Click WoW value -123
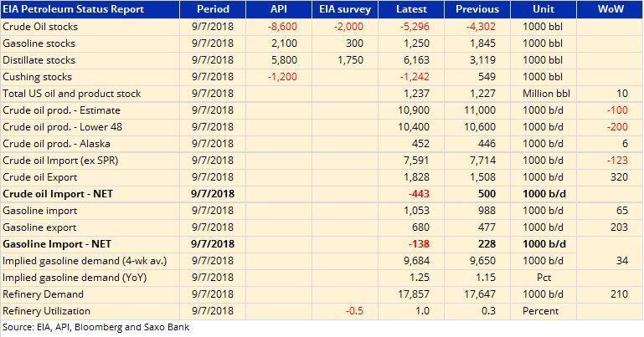 click(x=617, y=161)
